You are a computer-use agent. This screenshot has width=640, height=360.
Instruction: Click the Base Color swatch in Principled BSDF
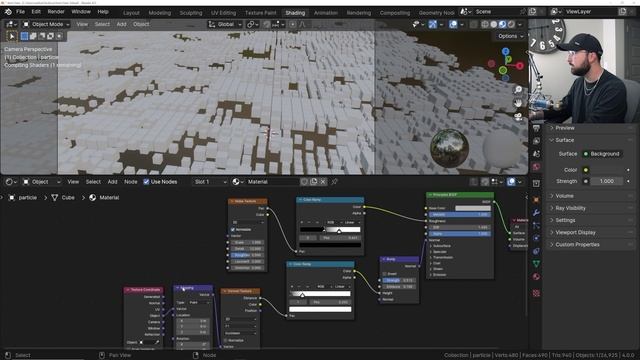click(x=473, y=208)
